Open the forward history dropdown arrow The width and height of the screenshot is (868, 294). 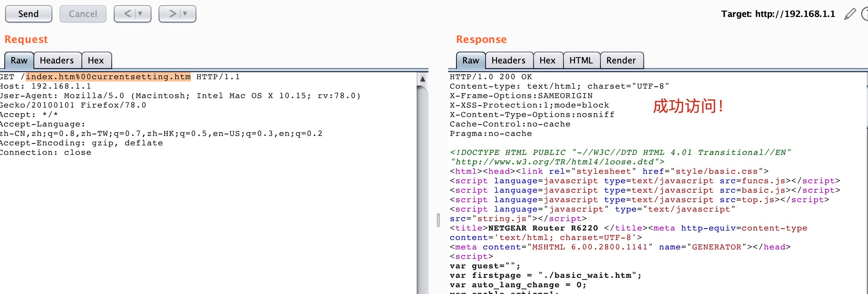click(x=185, y=14)
